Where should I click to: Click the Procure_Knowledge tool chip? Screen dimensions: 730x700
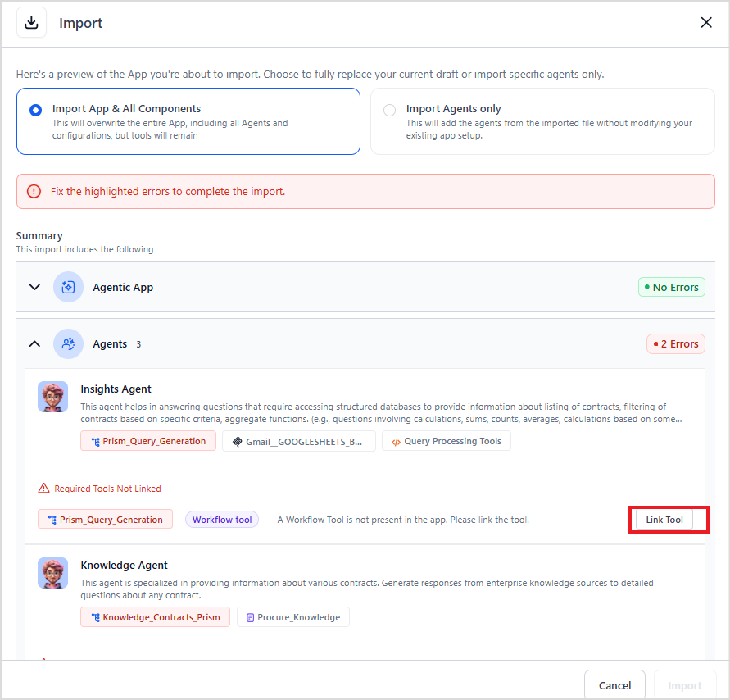293,617
